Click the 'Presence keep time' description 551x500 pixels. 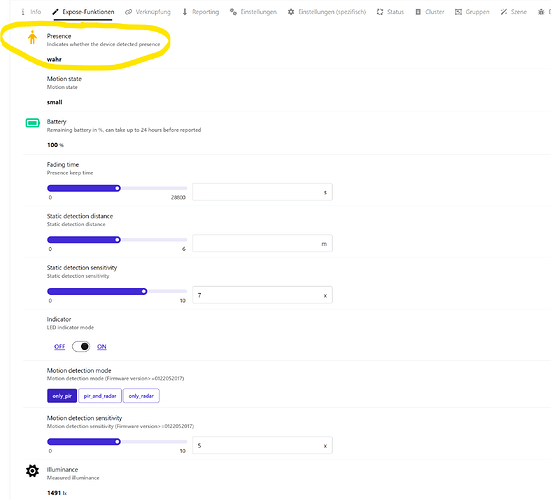pyautogui.click(x=70, y=173)
